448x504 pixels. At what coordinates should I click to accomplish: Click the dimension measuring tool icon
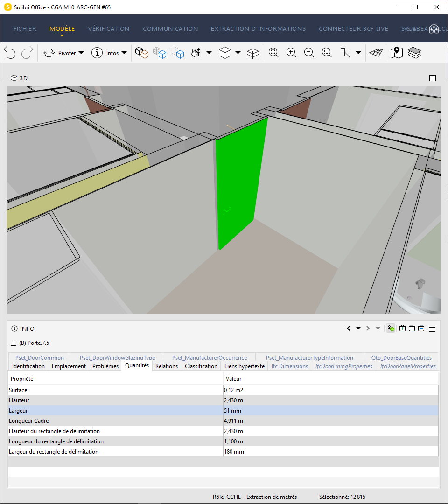click(345, 52)
